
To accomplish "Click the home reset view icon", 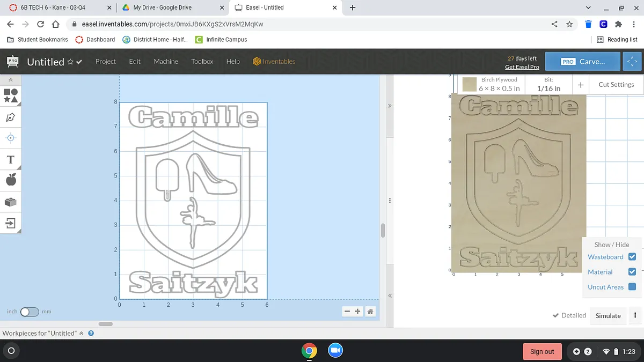I will 370,312.
